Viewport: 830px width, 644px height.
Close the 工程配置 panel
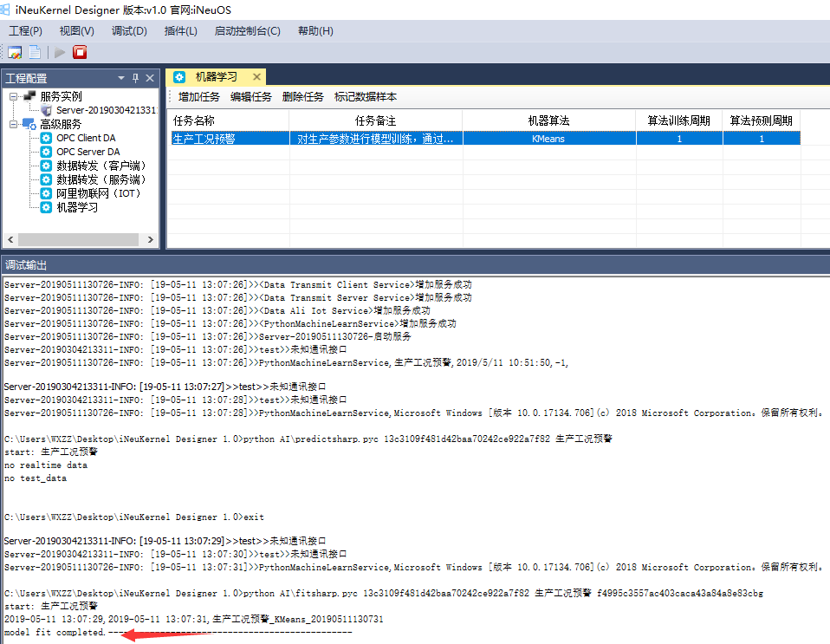[x=150, y=78]
